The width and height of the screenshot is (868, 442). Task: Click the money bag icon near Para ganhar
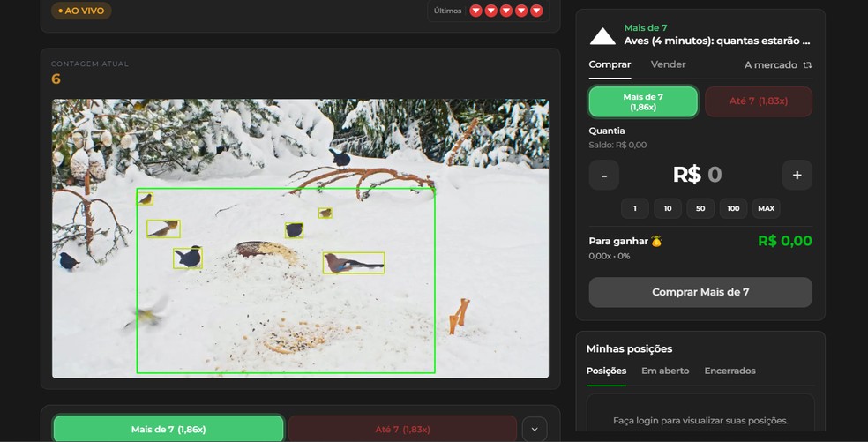click(656, 241)
